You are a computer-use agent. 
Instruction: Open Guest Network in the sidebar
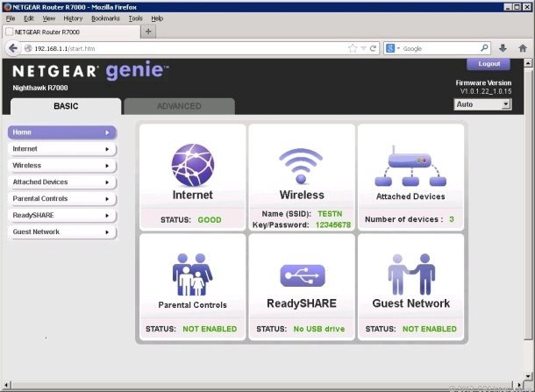(x=61, y=232)
